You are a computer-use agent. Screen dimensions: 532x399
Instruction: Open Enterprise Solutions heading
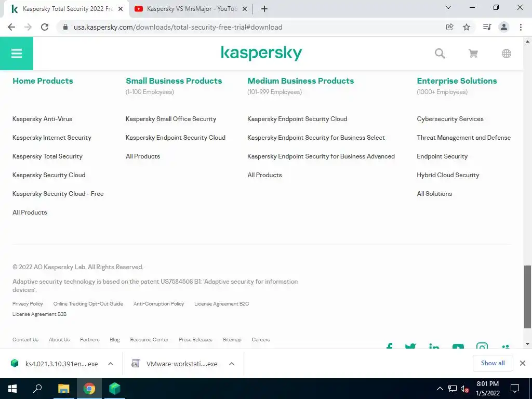[x=457, y=81]
